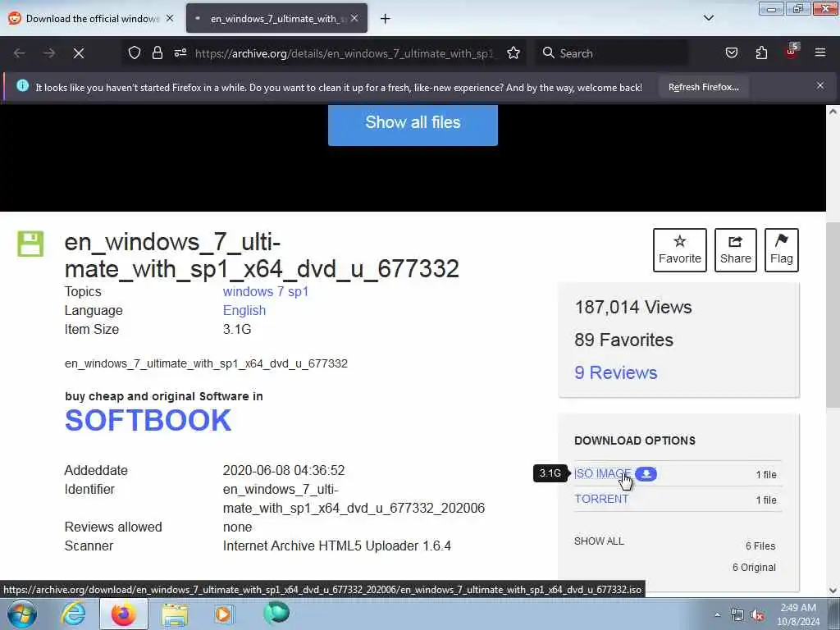This screenshot has width=840, height=630.
Task: Click the taskbar clock 2:49 AM
Action: (x=798, y=608)
